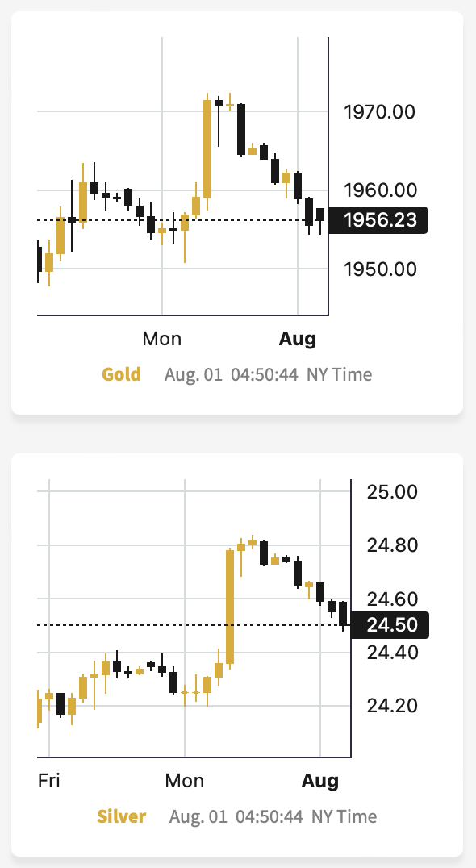Click the tallest yellow candle in gold chart
Viewport: 476px width, 868px height.
[x=207, y=148]
